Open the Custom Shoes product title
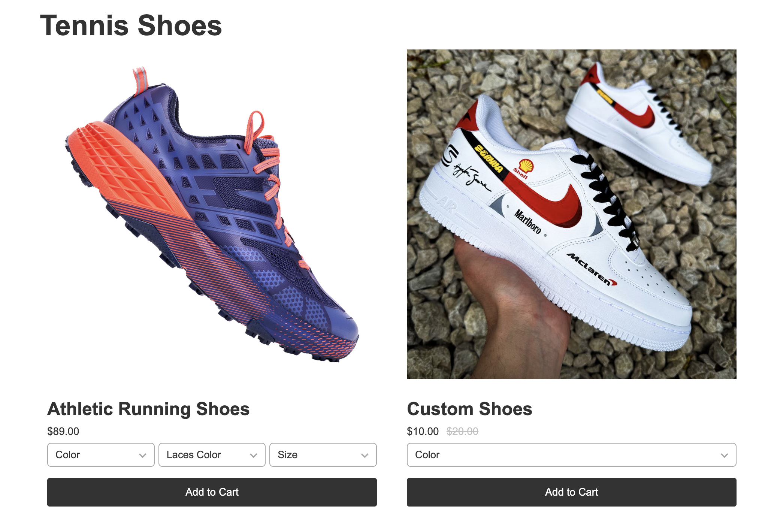 tap(469, 409)
